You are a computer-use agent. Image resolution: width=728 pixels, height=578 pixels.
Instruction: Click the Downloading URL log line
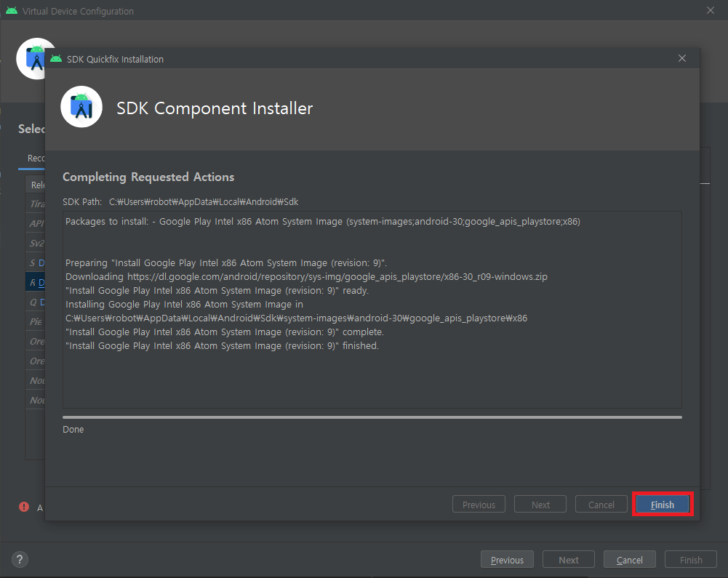[x=306, y=277]
